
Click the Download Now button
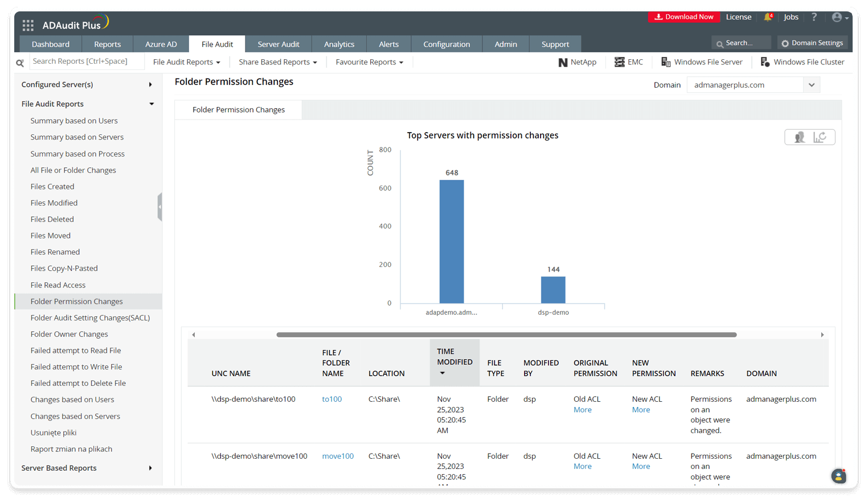(x=684, y=17)
